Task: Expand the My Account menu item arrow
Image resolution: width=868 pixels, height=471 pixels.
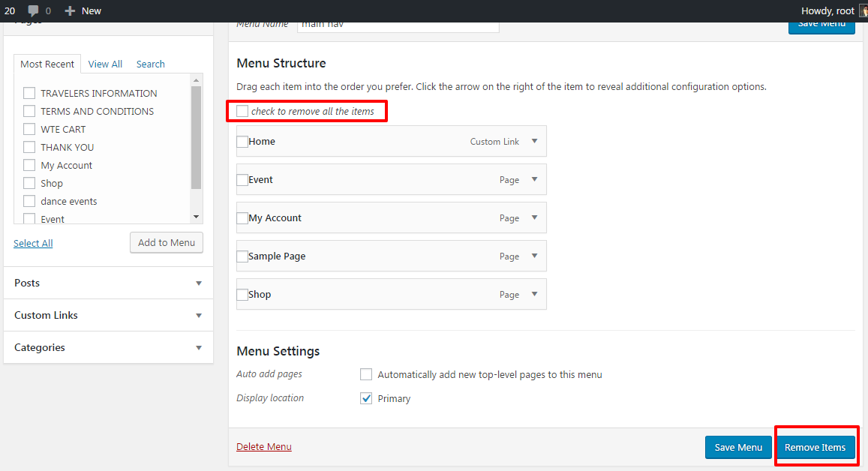Action: click(534, 217)
